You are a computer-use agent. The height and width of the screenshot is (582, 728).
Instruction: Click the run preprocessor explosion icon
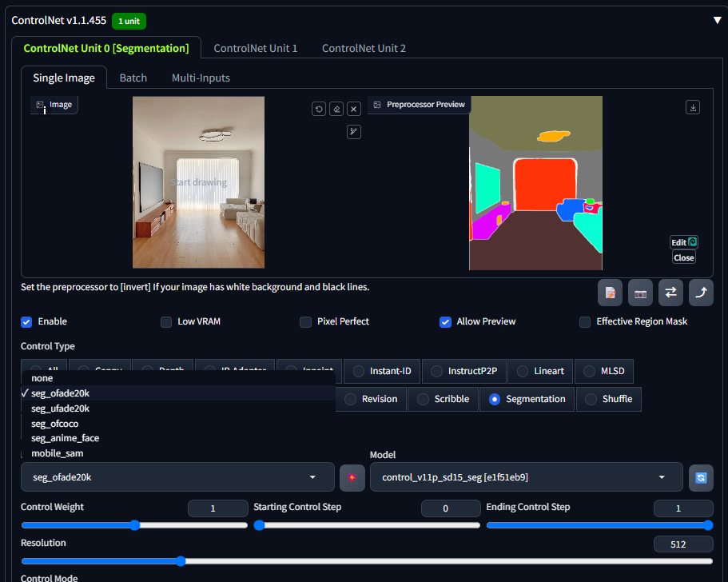pos(352,477)
